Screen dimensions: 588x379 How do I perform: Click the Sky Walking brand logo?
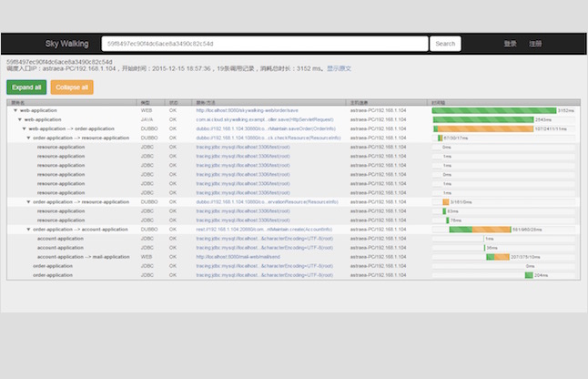click(66, 44)
